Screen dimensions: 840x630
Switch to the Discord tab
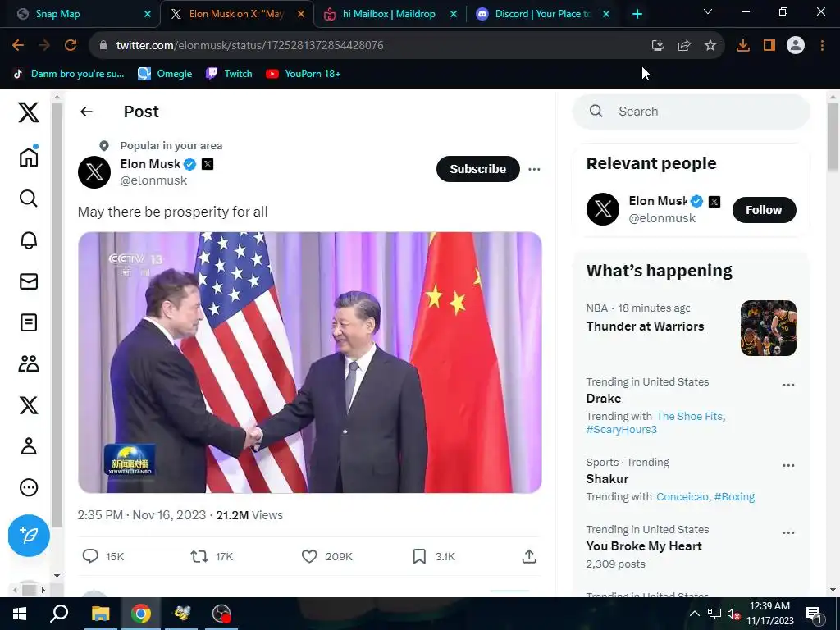[541, 14]
